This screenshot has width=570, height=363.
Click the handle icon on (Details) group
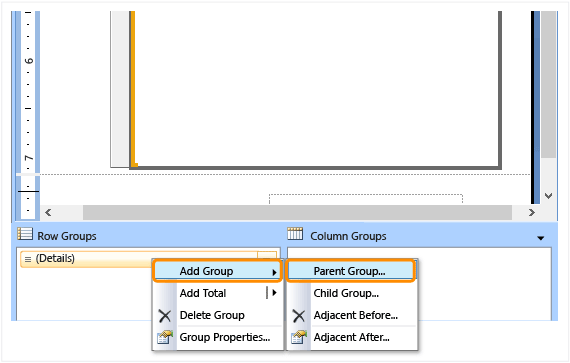tap(28, 259)
